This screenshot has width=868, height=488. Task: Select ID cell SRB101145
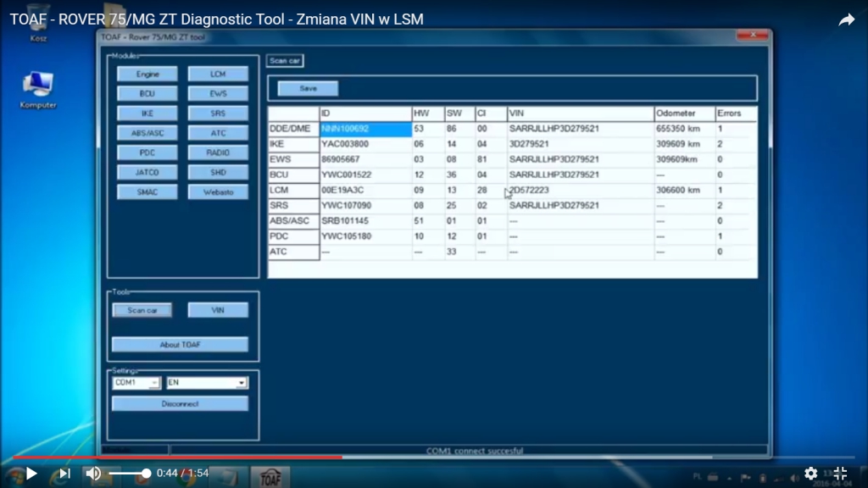[366, 221]
